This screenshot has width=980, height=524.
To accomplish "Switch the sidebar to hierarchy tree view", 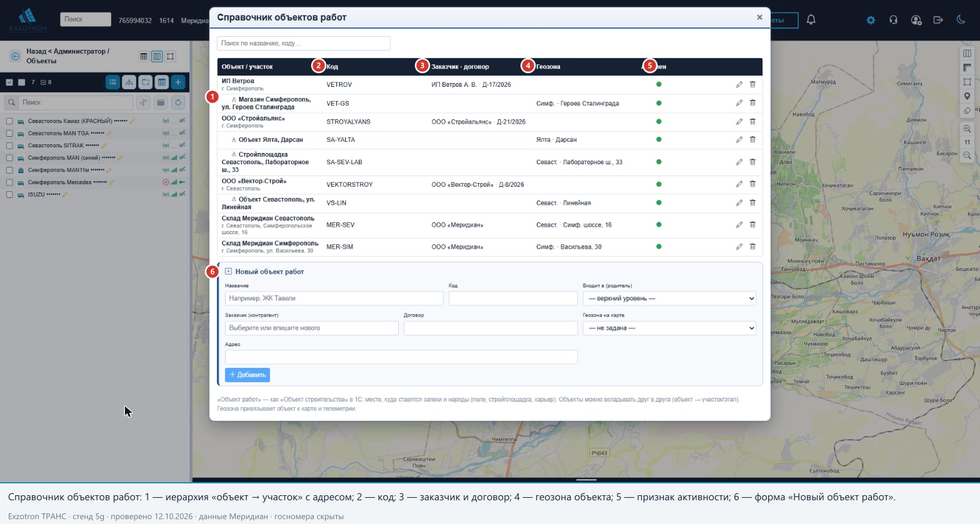I will [129, 82].
